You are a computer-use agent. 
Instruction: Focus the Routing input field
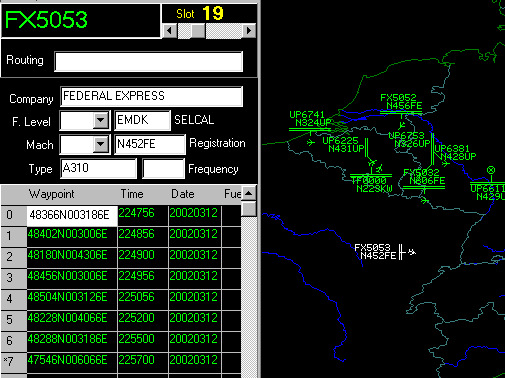149,61
